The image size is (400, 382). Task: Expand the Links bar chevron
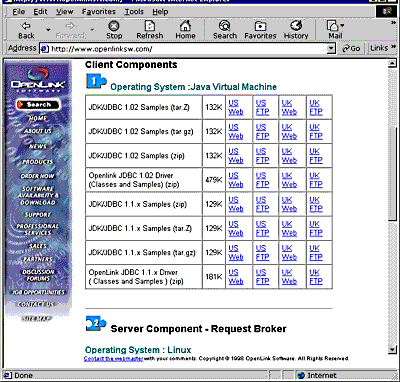click(x=394, y=47)
